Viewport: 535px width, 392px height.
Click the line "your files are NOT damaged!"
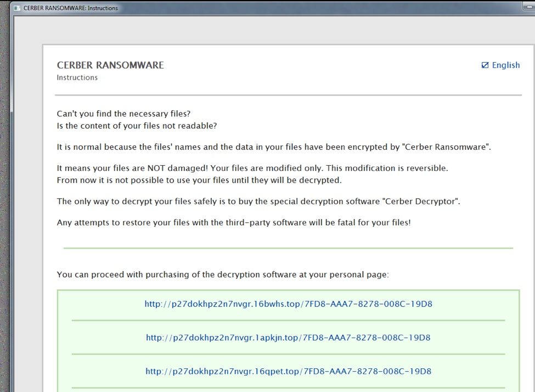point(252,169)
